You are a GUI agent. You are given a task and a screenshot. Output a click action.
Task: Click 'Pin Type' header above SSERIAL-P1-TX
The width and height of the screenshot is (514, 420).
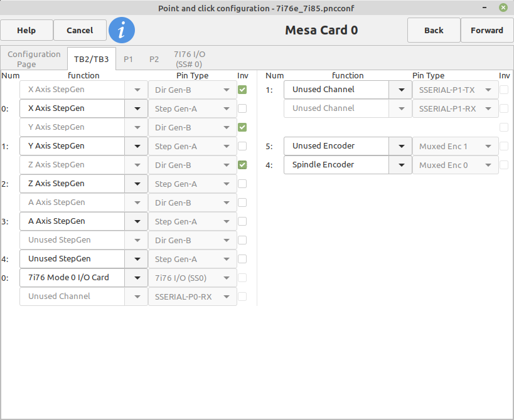[428, 75]
